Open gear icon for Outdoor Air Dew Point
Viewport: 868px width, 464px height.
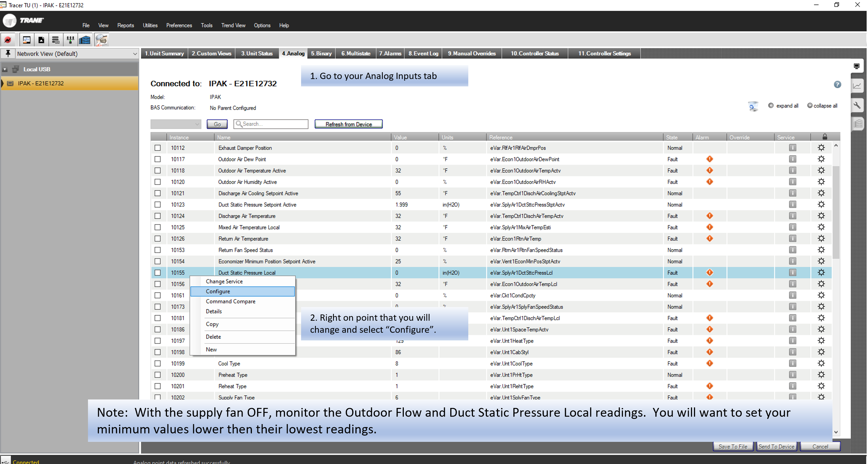821,159
